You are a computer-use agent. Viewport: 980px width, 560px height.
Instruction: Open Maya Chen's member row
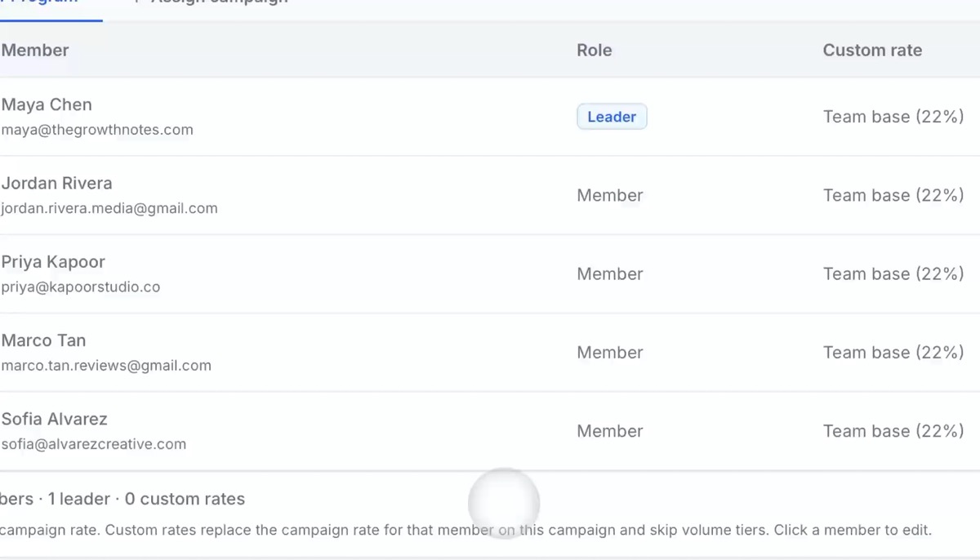(490, 117)
